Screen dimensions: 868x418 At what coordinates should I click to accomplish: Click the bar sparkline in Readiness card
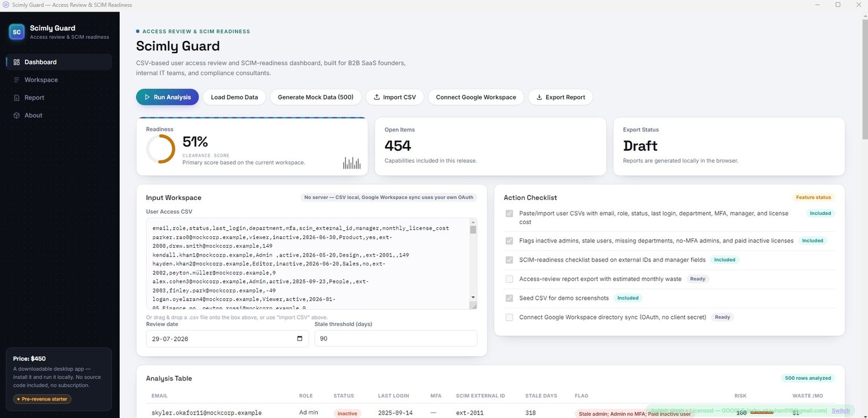coord(351,163)
